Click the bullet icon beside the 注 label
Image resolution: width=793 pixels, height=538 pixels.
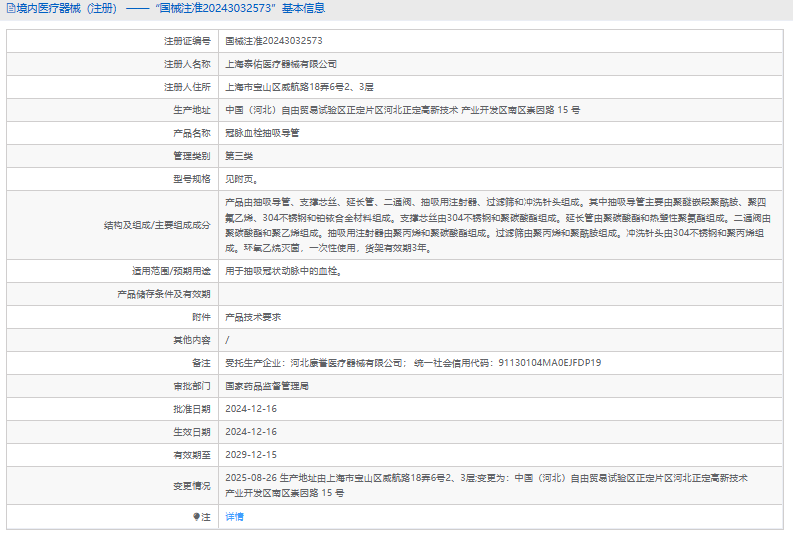click(197, 517)
